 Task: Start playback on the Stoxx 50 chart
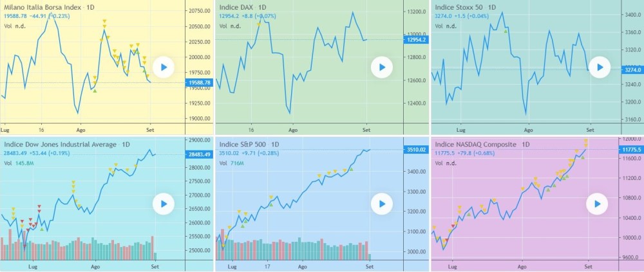(600, 67)
